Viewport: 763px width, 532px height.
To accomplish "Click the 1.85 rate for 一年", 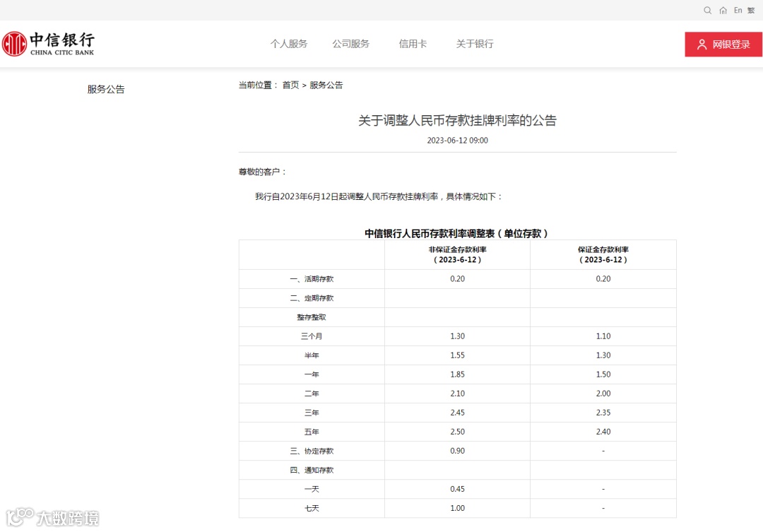I will tap(457, 374).
